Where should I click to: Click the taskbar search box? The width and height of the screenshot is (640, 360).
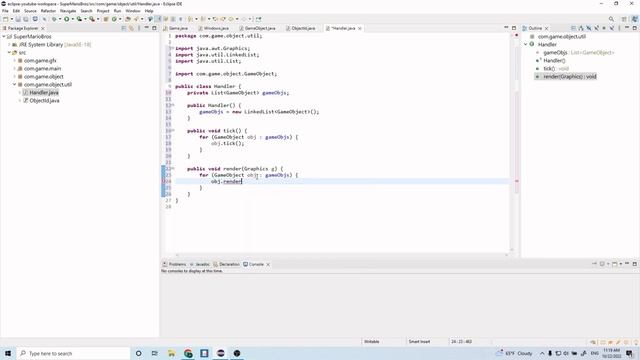[73, 353]
